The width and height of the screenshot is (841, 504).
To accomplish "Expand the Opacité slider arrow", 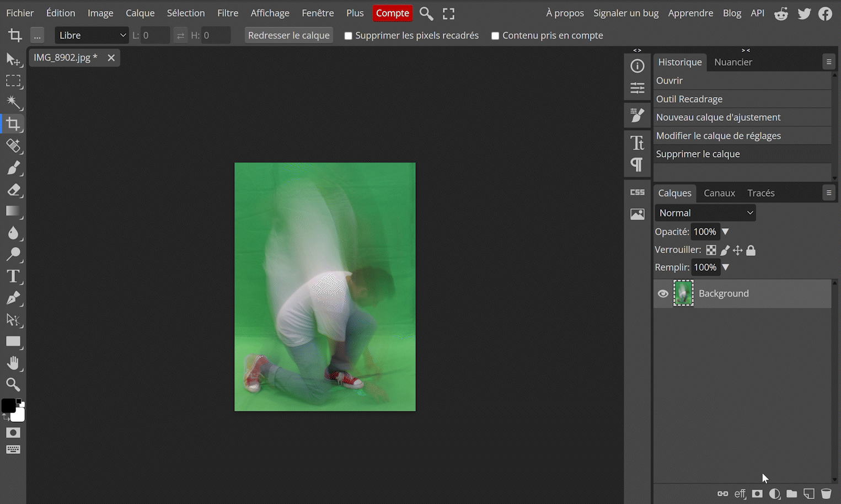I will pyautogui.click(x=725, y=232).
